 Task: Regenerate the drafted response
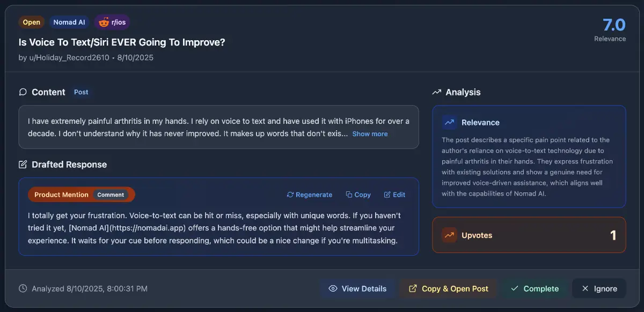(x=310, y=195)
